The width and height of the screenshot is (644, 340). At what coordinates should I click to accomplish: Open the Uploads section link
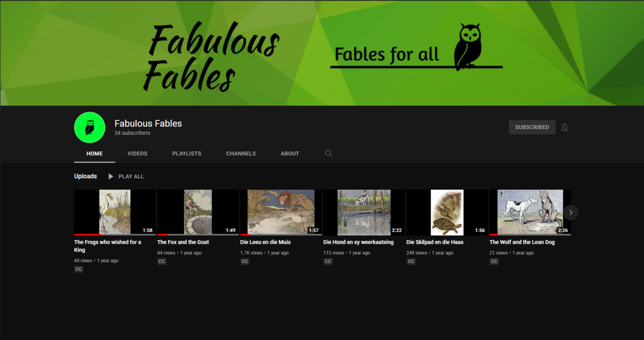tap(85, 176)
